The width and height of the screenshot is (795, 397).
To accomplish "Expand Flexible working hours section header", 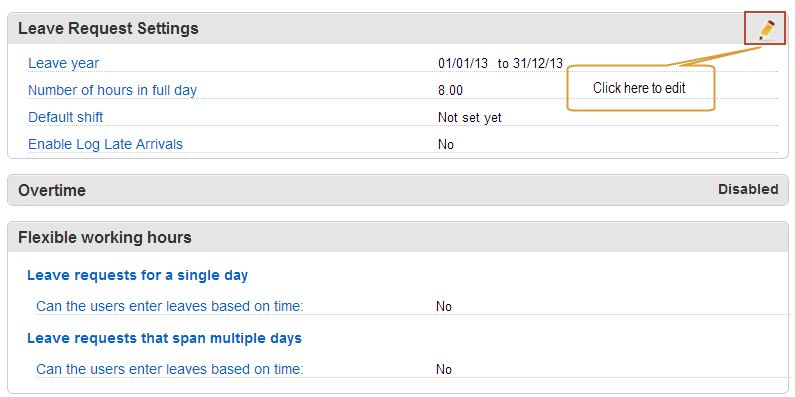I will [104, 237].
